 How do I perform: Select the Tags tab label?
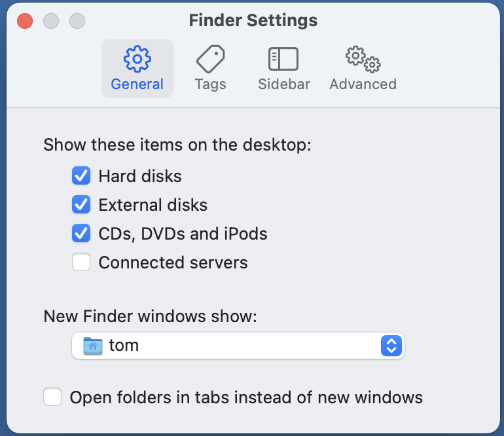pos(211,84)
